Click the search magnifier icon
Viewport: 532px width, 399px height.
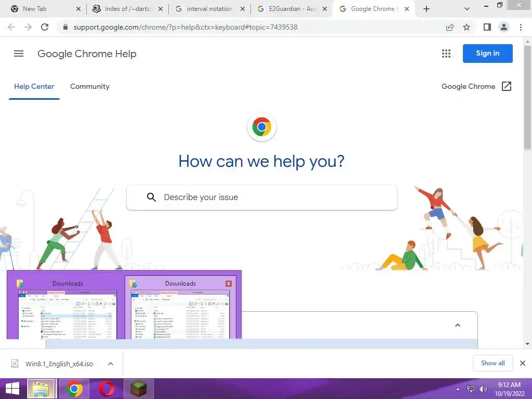click(x=151, y=197)
